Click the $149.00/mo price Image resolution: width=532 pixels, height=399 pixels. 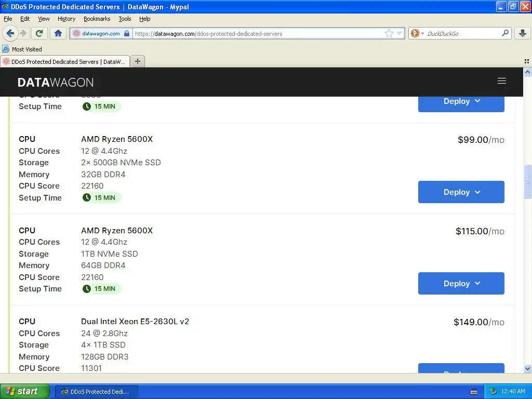click(478, 322)
